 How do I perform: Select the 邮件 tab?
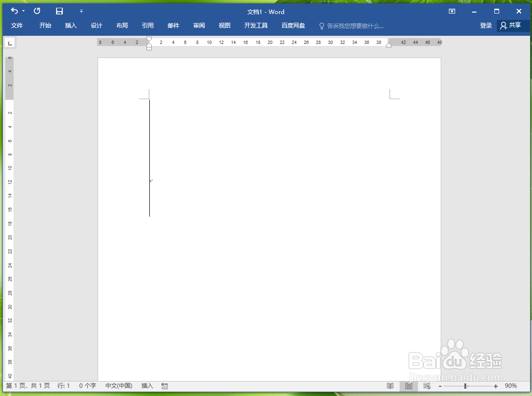(173, 26)
